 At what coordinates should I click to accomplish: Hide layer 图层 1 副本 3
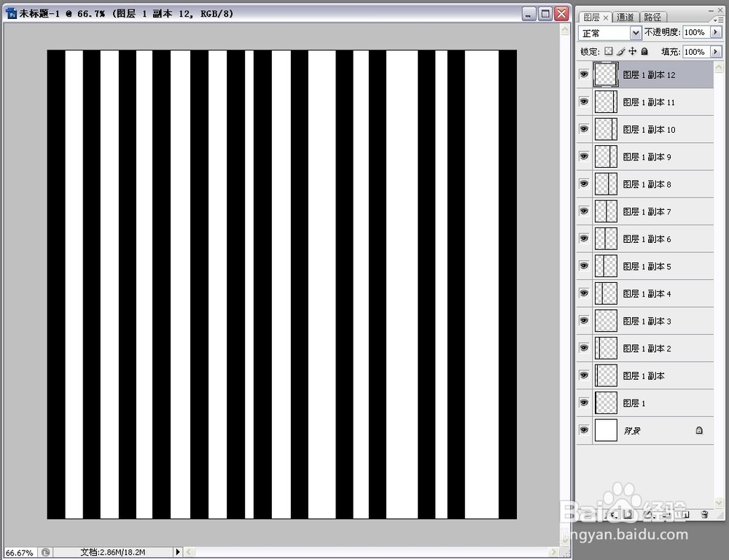[584, 321]
